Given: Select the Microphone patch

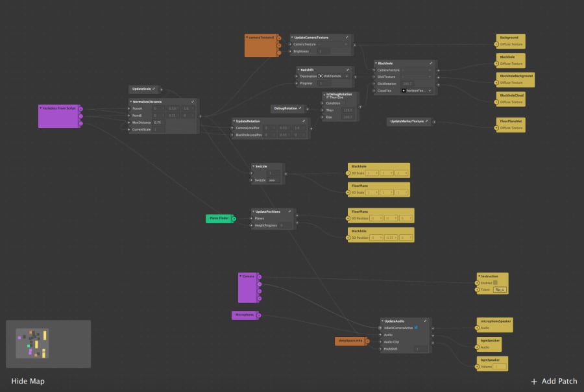Looking at the screenshot, I should pyautogui.click(x=245, y=315).
